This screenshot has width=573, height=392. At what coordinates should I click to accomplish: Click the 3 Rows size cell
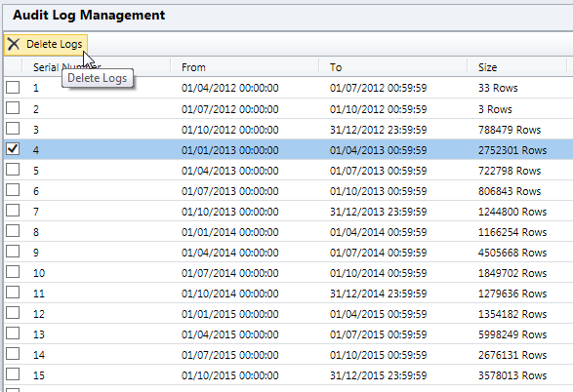(495, 109)
